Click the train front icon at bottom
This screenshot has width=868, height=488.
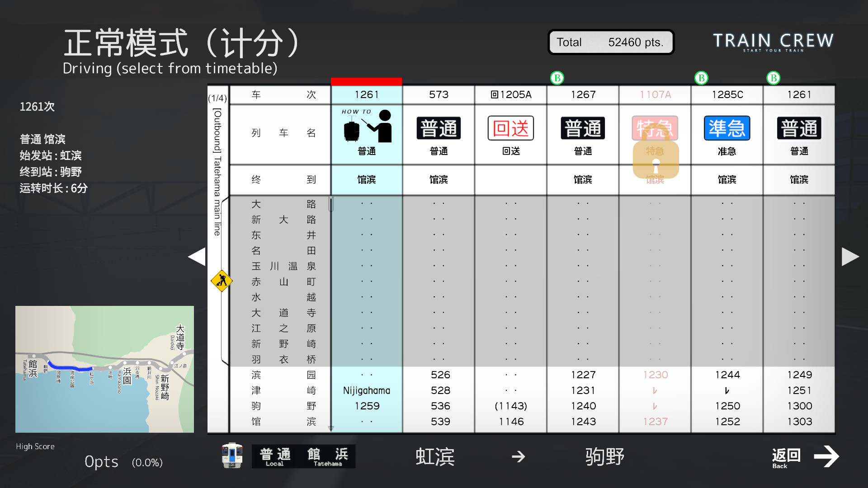click(232, 455)
